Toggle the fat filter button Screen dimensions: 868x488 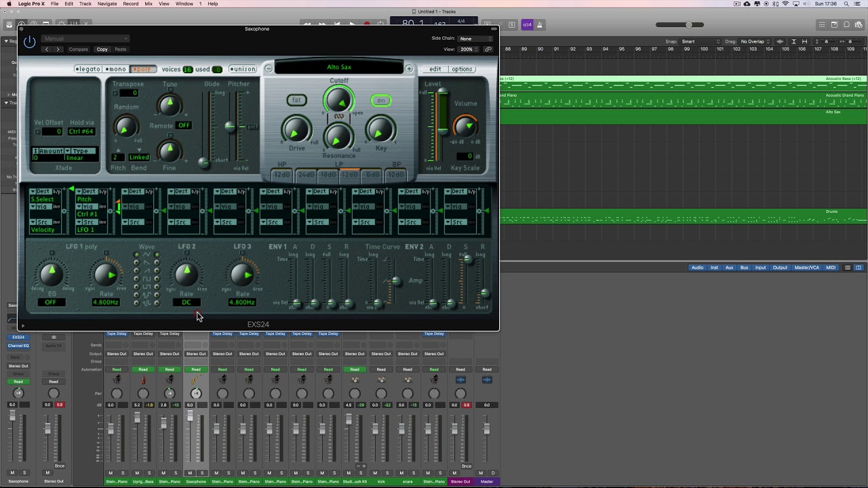coord(296,100)
